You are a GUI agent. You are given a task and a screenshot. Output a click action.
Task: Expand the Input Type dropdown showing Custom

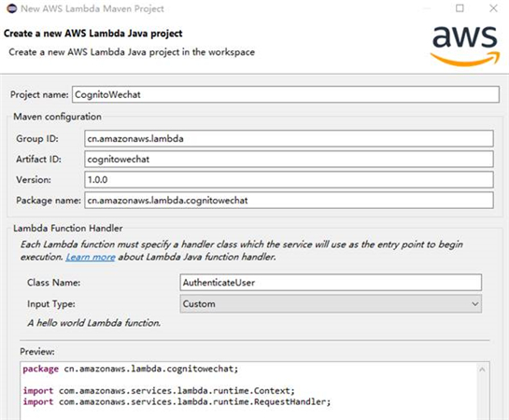pyautogui.click(x=331, y=304)
